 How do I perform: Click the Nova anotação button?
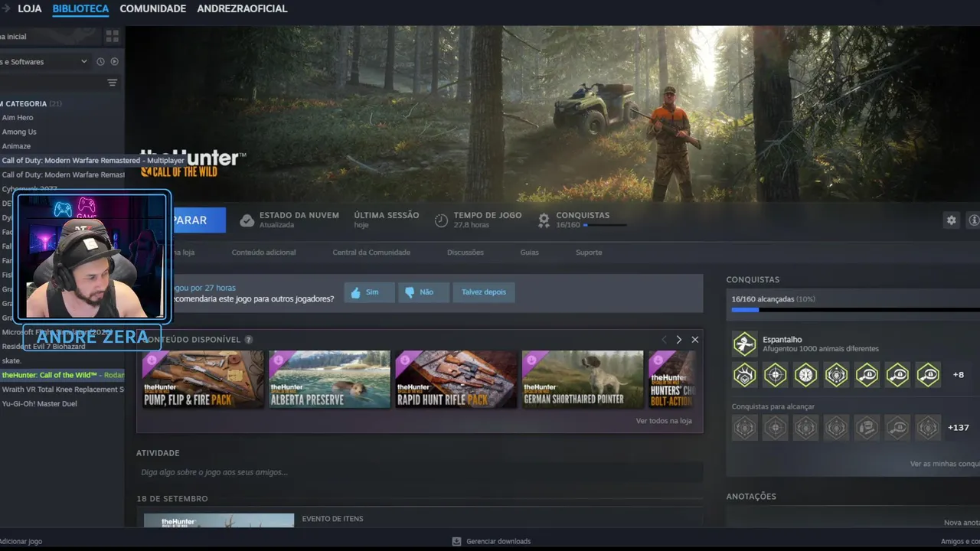962,523
